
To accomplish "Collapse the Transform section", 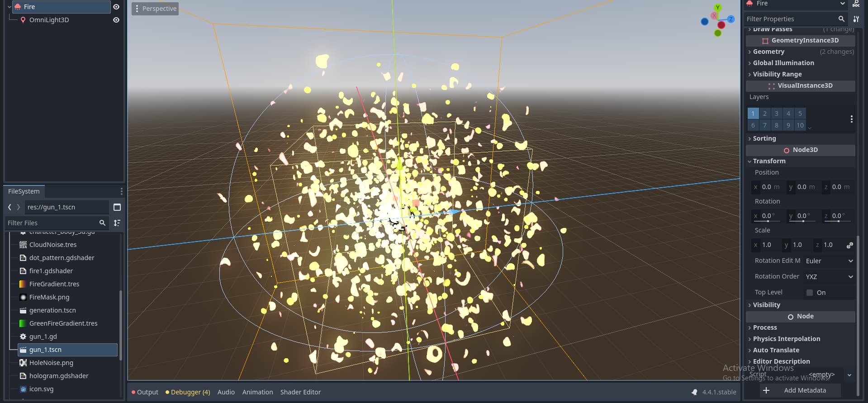I will pyautogui.click(x=801, y=161).
